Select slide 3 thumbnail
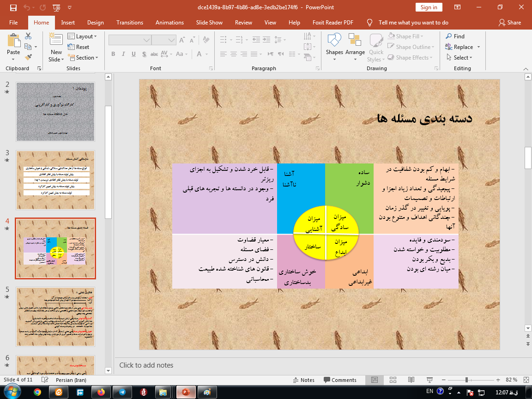The image size is (532, 399). coord(55,180)
